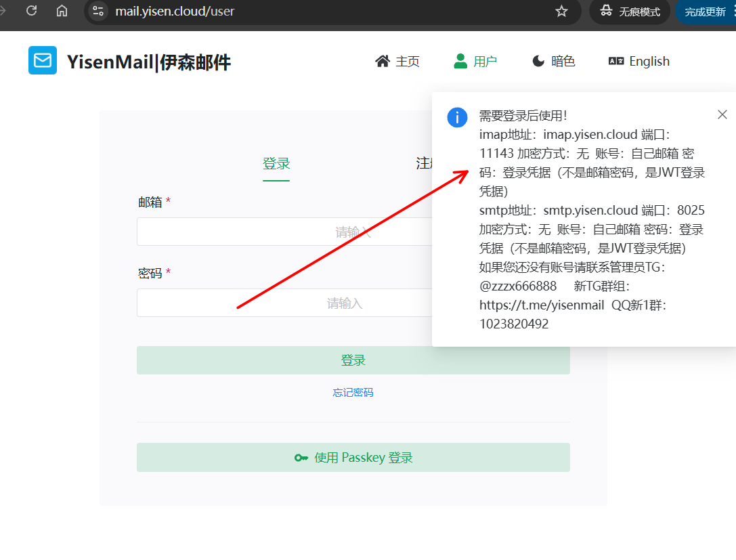
Task: Select the 登录 tab
Action: [276, 163]
